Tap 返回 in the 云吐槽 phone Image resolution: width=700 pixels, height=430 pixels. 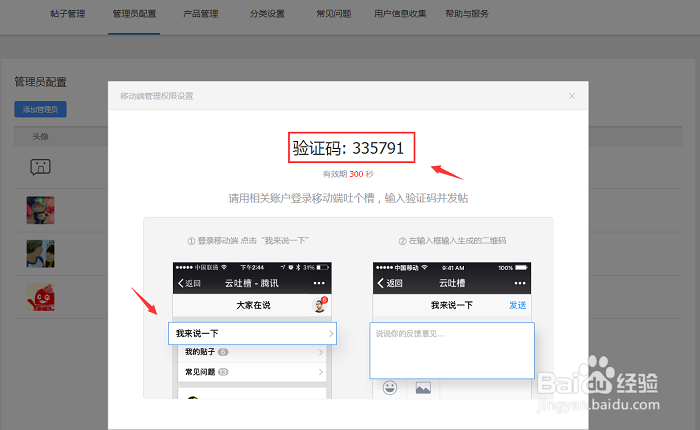[x=390, y=283]
